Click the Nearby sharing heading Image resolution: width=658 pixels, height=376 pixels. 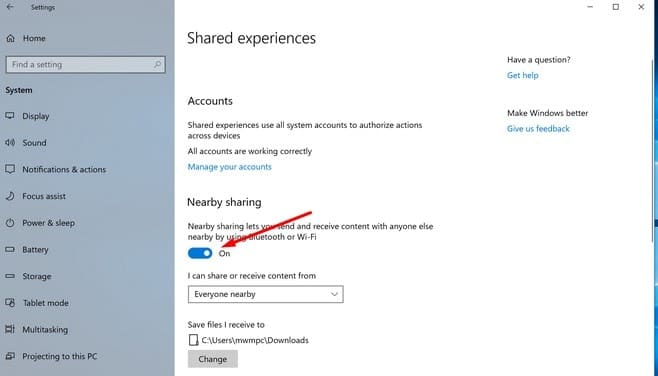tap(224, 202)
